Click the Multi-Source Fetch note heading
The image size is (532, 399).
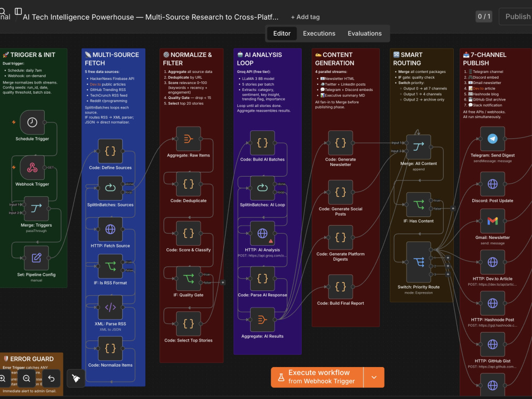pos(112,59)
